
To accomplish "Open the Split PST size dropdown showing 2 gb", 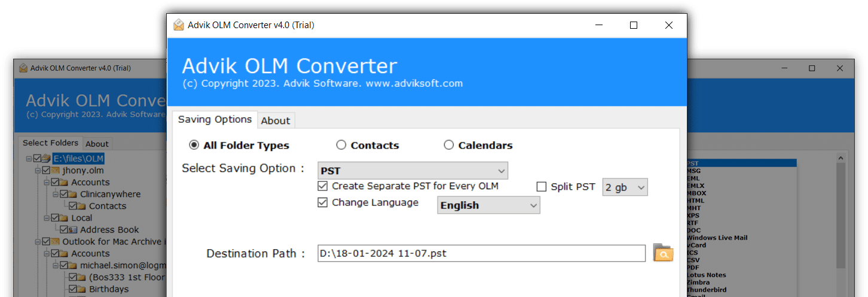I will click(625, 187).
